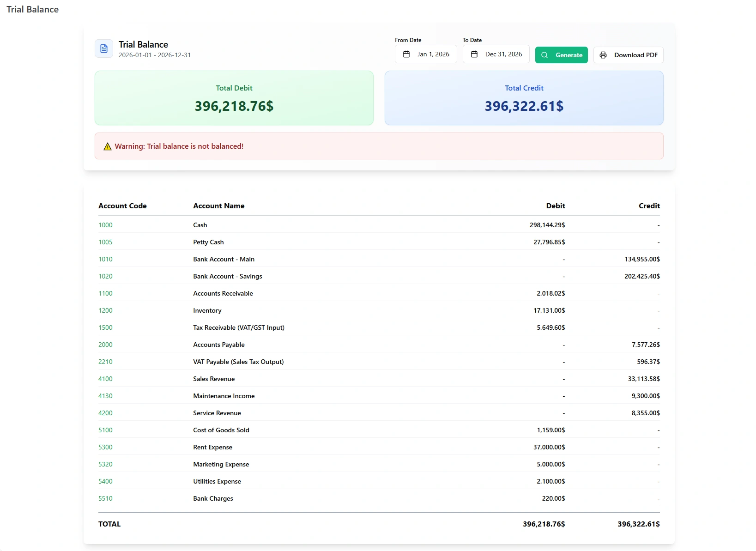Image resolution: width=756 pixels, height=551 pixels.
Task: Click the not balanced warning banner
Action: pos(379,146)
